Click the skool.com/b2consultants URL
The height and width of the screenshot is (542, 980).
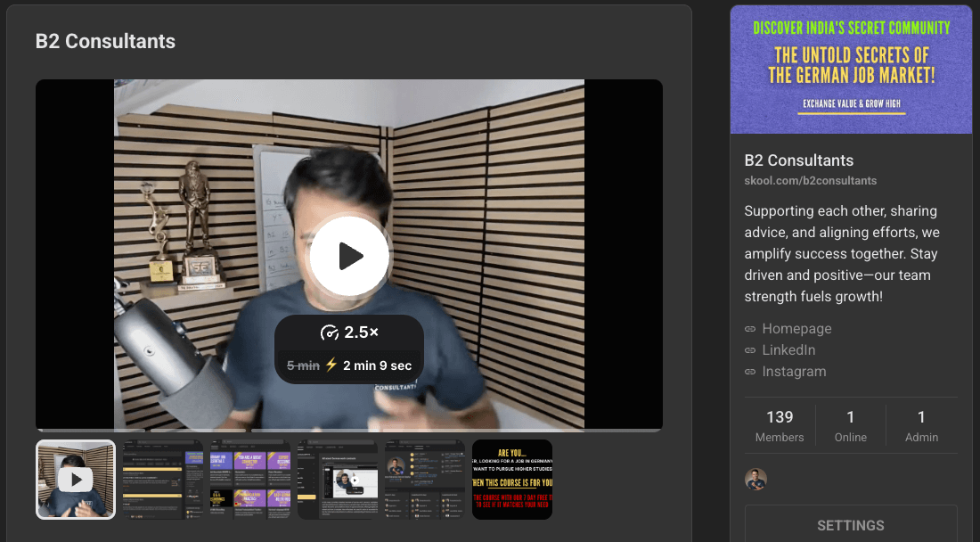point(810,181)
